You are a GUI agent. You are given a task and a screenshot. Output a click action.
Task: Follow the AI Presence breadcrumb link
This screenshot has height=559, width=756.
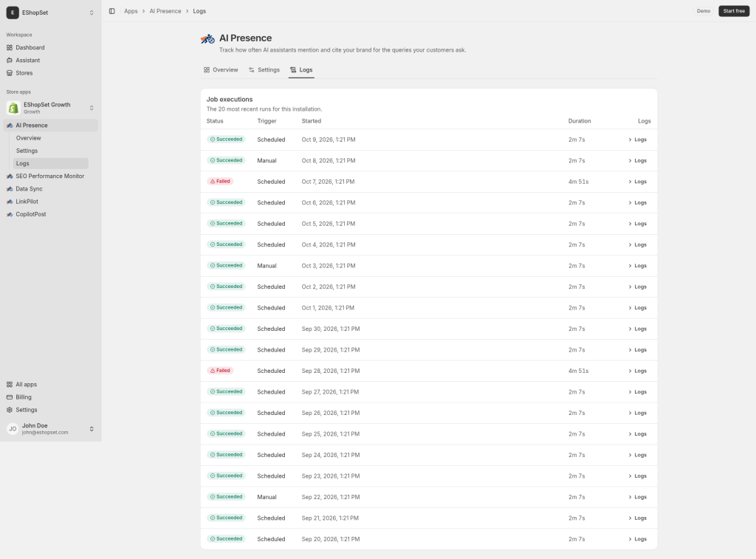[165, 11]
